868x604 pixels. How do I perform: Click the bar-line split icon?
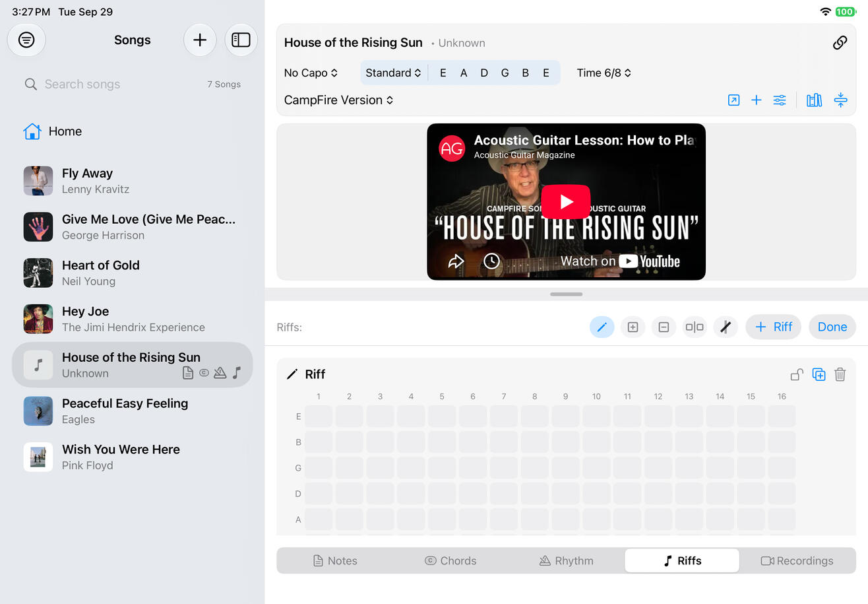tap(695, 327)
